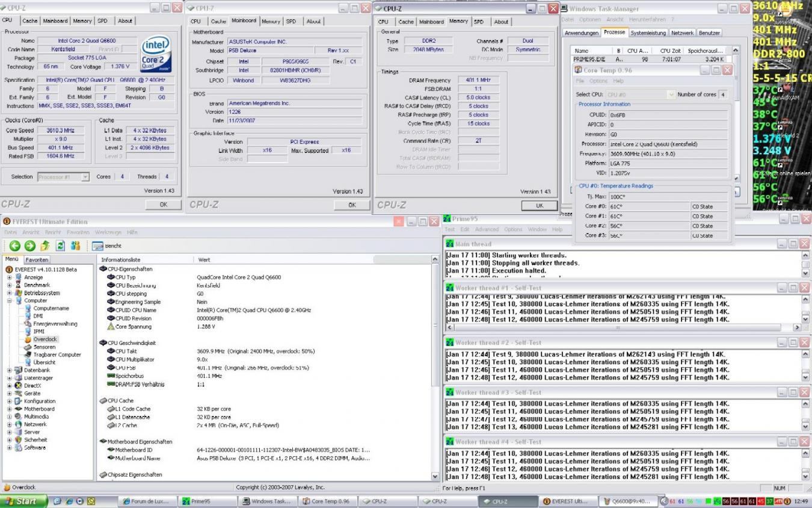Image resolution: width=812 pixels, height=508 pixels.
Task: Click the user accounts icon in EVEREST toolbar
Action: 76,246
